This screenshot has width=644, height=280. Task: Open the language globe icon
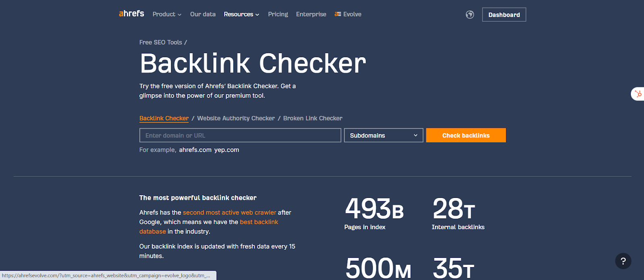pos(470,14)
